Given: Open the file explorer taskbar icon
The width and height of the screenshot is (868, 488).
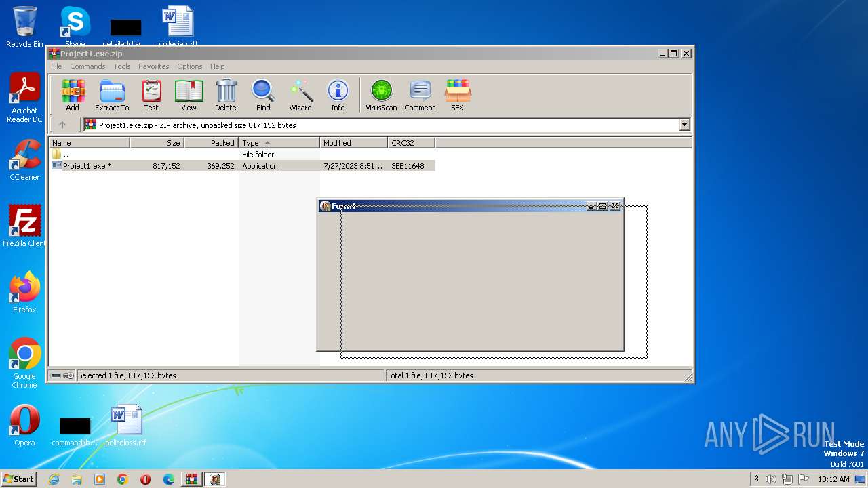Looking at the screenshot, I should [77, 479].
